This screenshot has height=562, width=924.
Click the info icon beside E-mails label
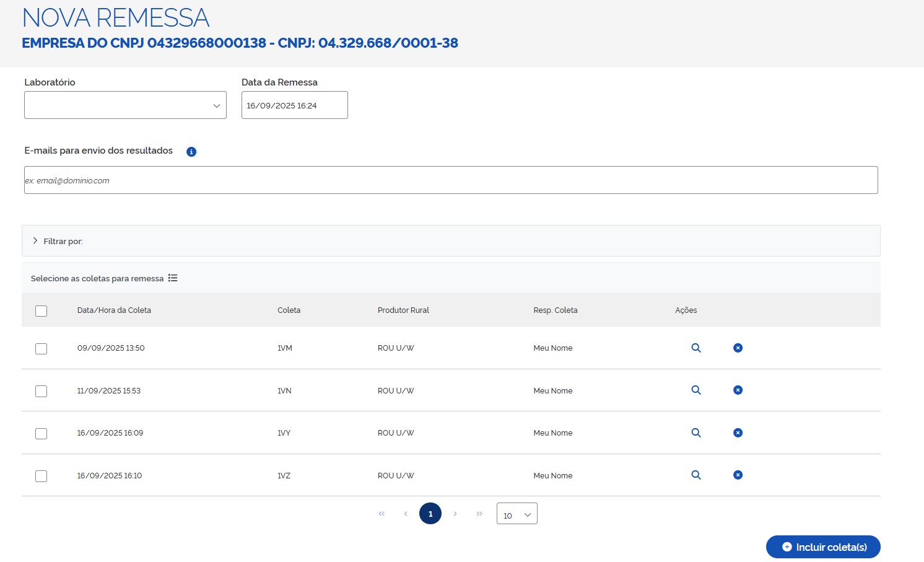pos(191,152)
